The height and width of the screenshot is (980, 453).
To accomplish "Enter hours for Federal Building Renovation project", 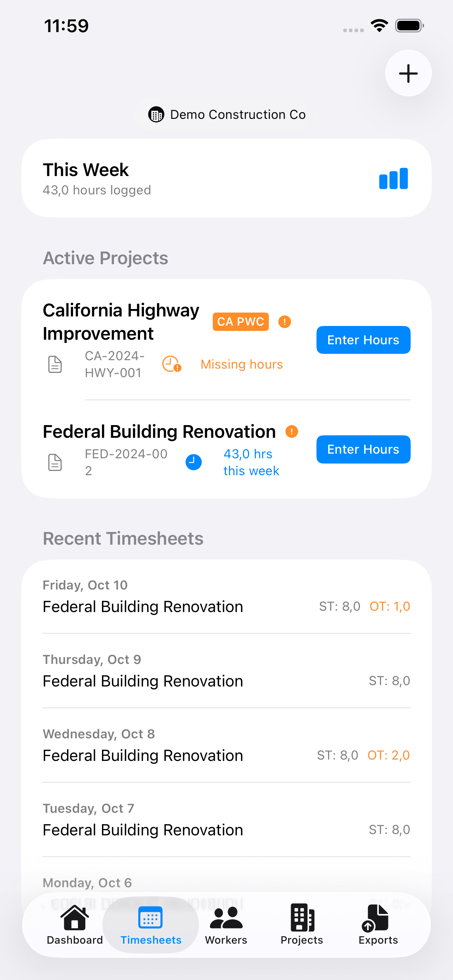I will coord(363,449).
